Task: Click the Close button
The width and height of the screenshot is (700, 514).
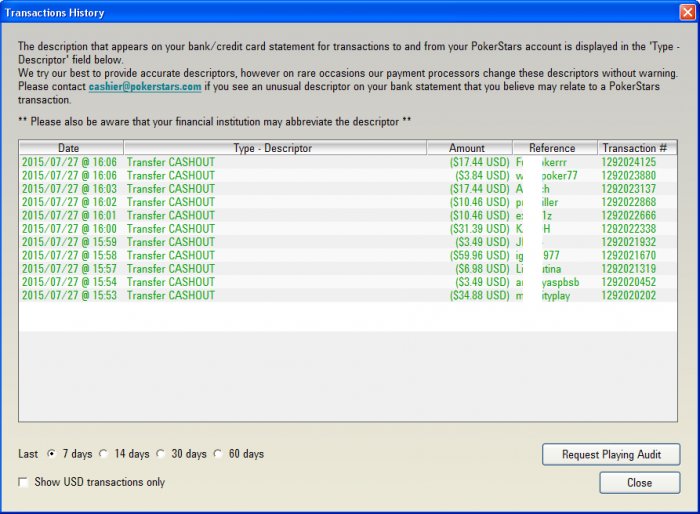Action: click(639, 483)
